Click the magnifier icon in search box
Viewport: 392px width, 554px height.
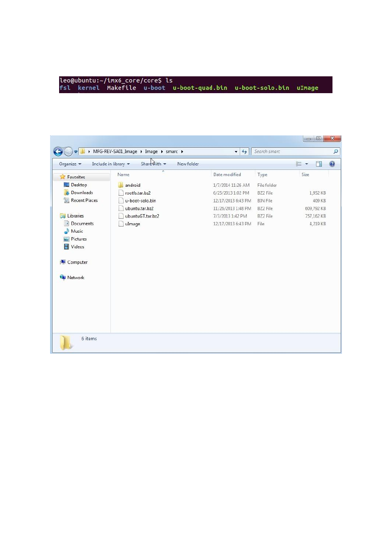pyautogui.click(x=336, y=151)
